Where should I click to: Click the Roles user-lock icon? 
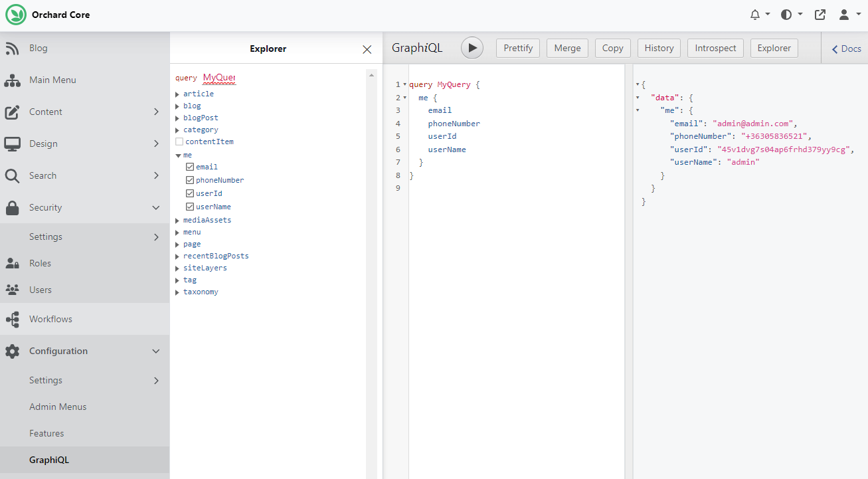12,264
